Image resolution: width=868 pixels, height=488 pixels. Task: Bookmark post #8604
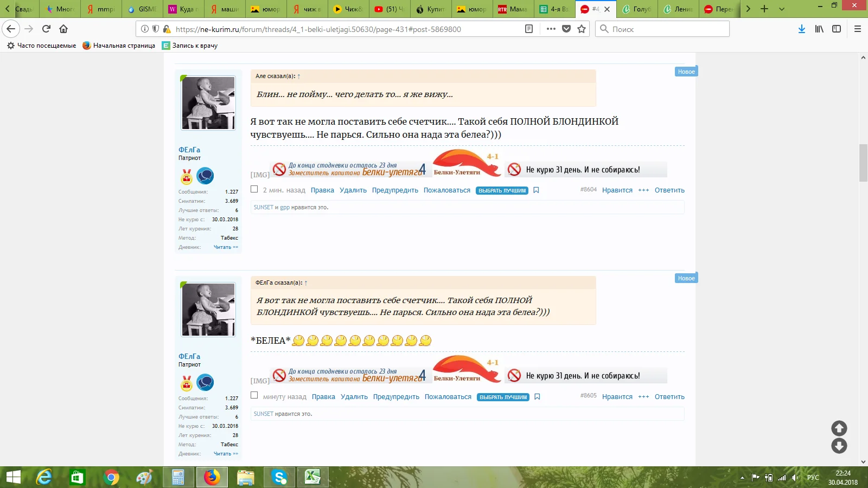point(536,190)
